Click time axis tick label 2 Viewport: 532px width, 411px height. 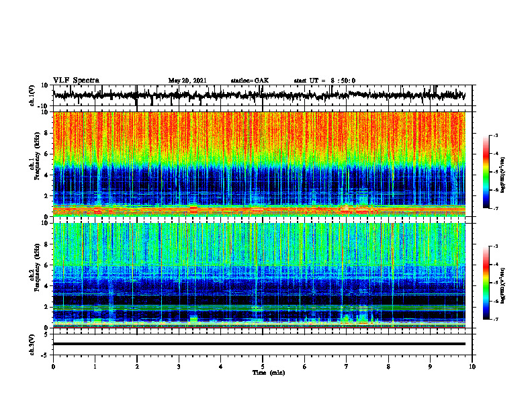(x=137, y=367)
